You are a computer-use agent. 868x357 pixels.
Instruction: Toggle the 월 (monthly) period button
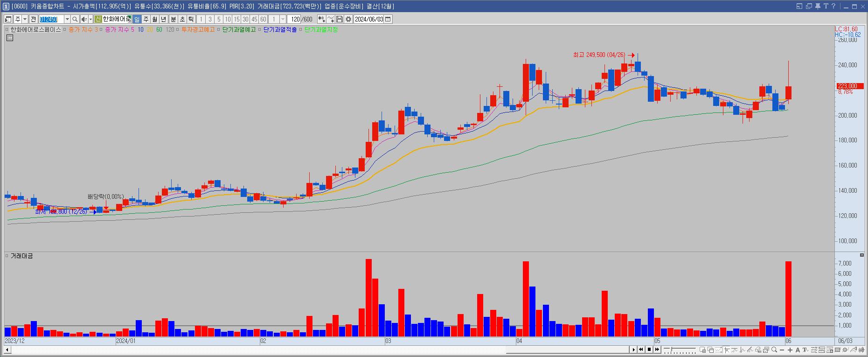pyautogui.click(x=154, y=19)
